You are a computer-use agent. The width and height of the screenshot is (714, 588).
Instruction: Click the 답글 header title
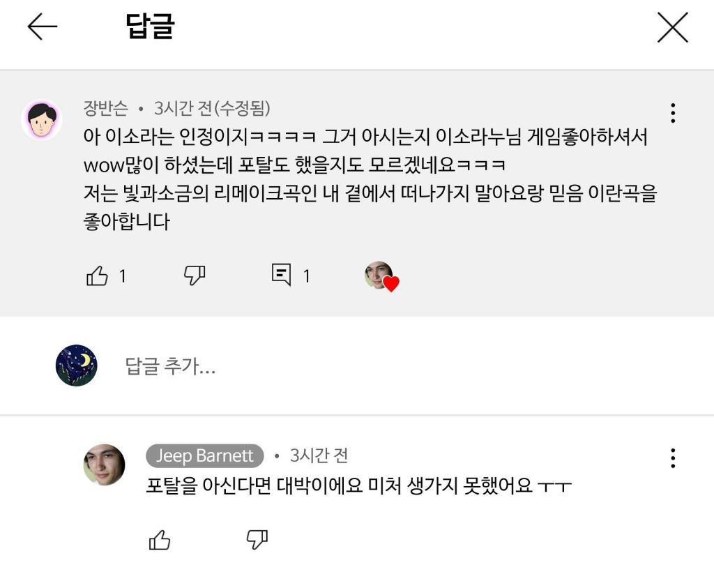click(x=150, y=27)
